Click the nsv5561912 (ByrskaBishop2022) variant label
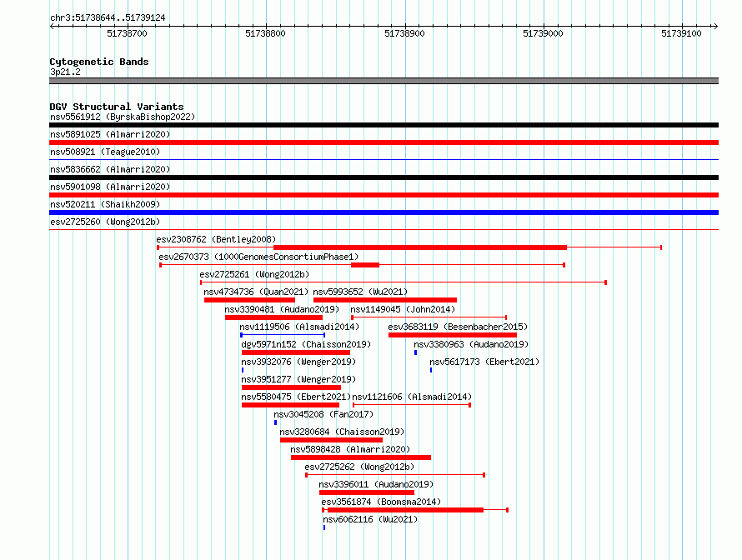This screenshot has width=742, height=560. [123, 117]
